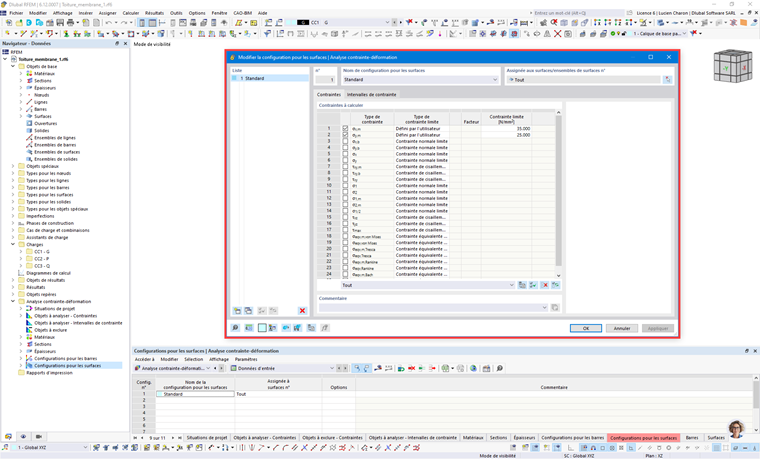Screen dimensions: 760x459
Task: Click the 35.000 limit stress cell
Action: point(507,128)
